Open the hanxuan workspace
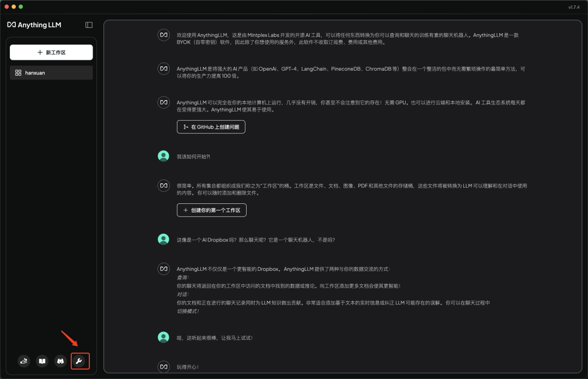Screen dimensions: 588x379 51,73
